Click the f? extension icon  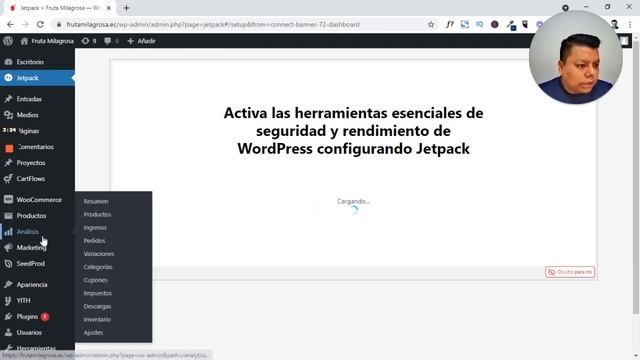[x=449, y=24]
